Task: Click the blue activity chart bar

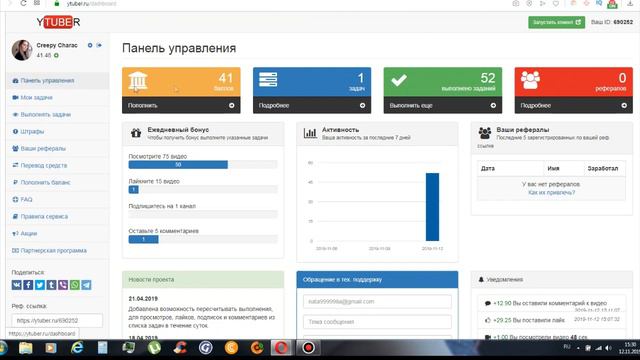Action: [x=432, y=207]
